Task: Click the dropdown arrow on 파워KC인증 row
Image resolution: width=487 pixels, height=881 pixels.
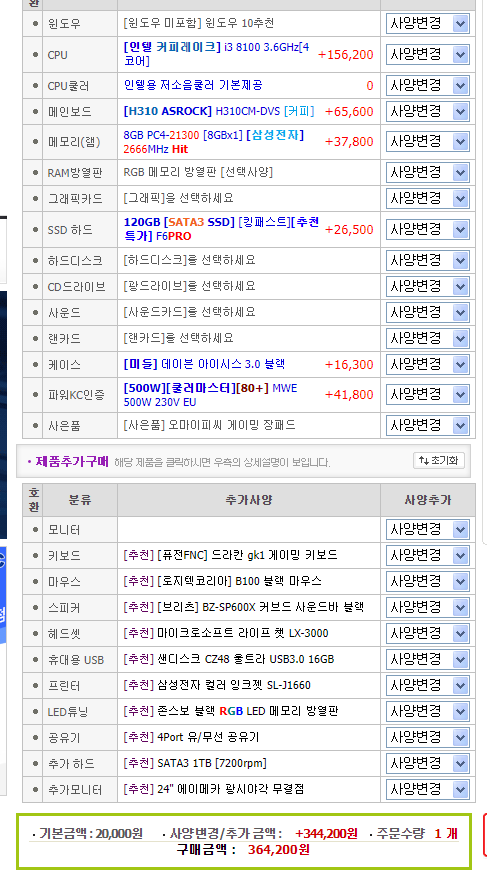Action: pos(461,394)
